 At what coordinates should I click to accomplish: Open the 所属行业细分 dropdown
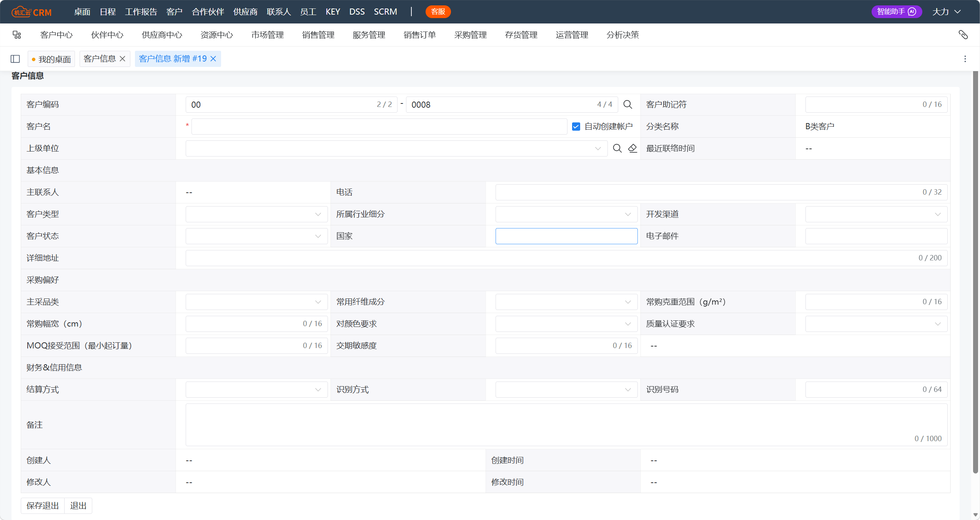click(566, 214)
